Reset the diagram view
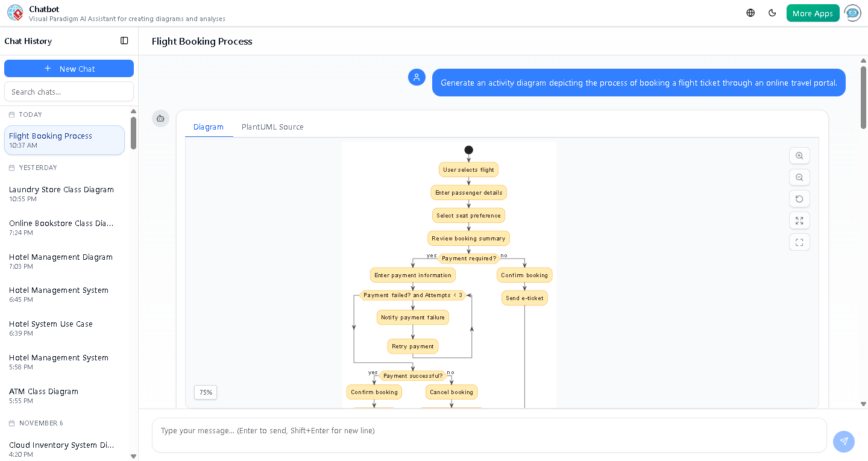This screenshot has width=868, height=461. [799, 199]
